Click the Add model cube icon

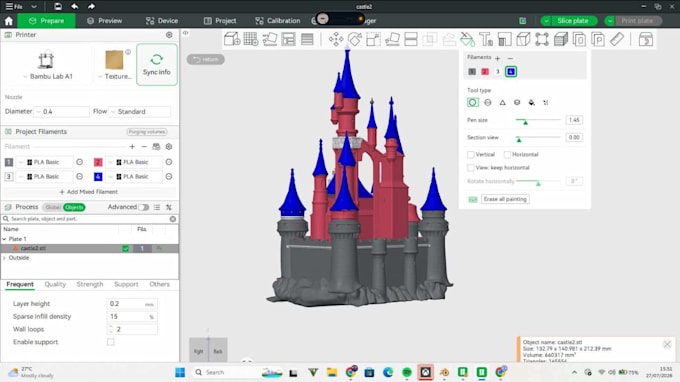point(232,39)
